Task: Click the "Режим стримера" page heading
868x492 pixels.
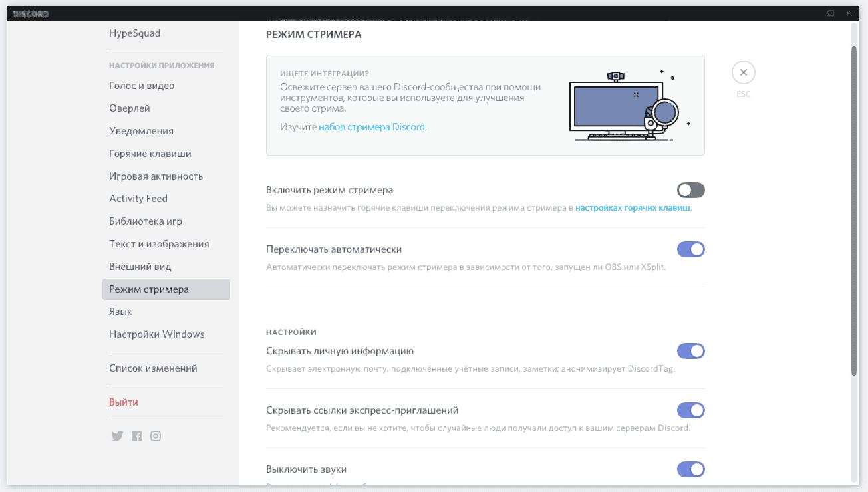Action: [314, 35]
